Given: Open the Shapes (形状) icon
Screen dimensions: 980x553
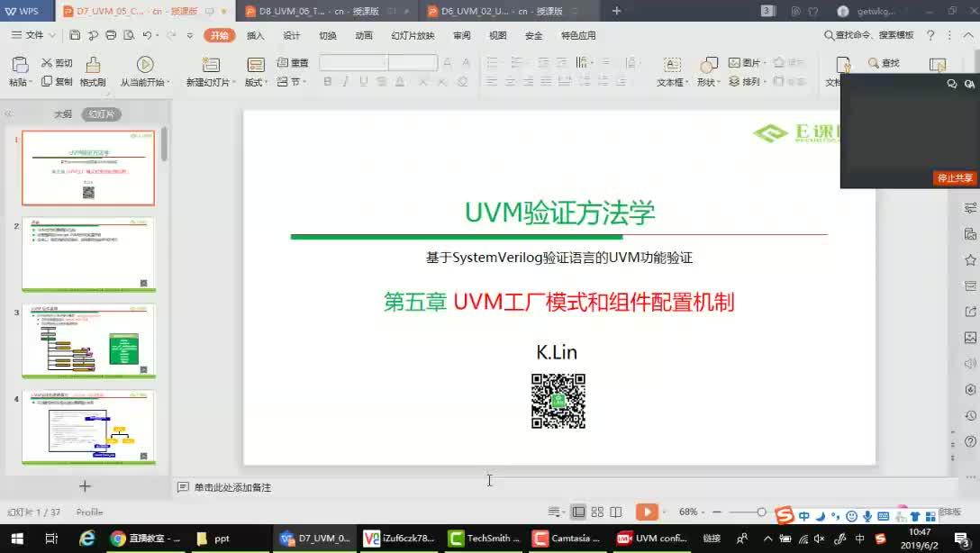Looking at the screenshot, I should [709, 64].
